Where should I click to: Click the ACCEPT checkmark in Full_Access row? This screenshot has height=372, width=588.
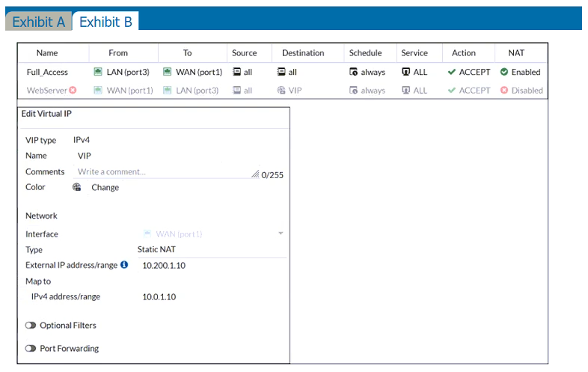coord(452,72)
